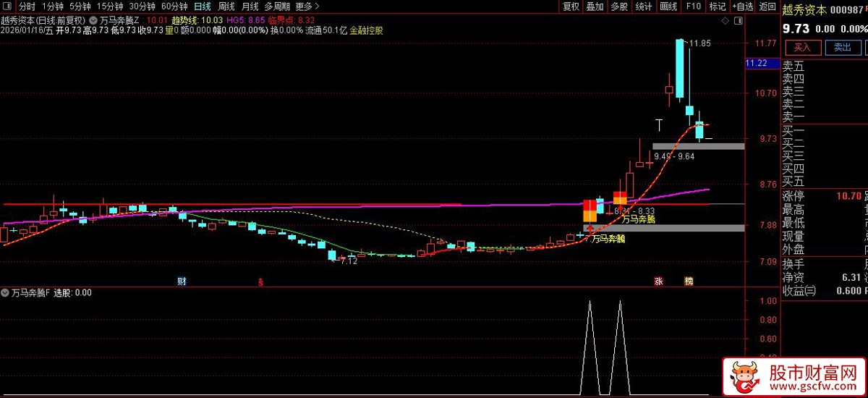Image resolution: width=868 pixels, height=398 pixels.
Task: Click the 榜 marker icon on timeline
Action: pyautogui.click(x=689, y=281)
